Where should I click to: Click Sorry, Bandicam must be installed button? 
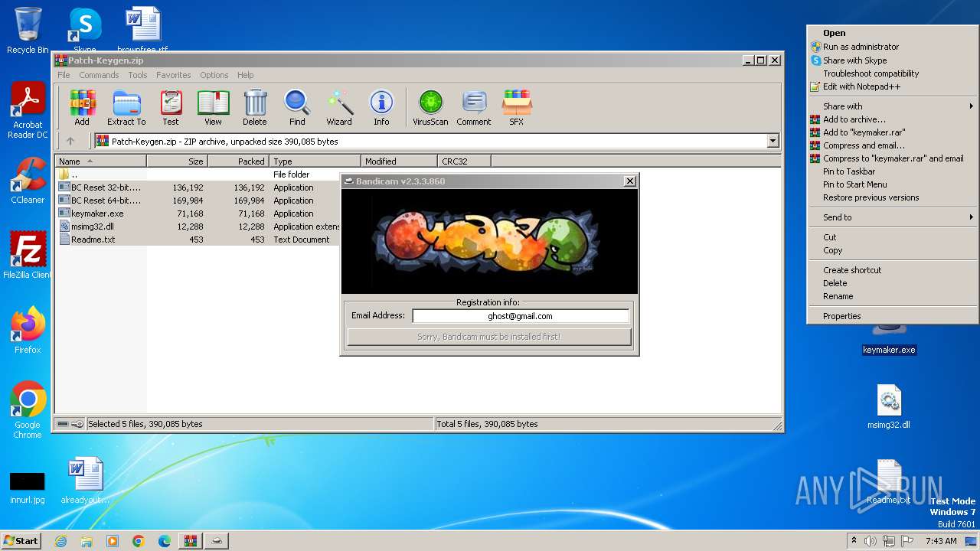[x=489, y=337]
